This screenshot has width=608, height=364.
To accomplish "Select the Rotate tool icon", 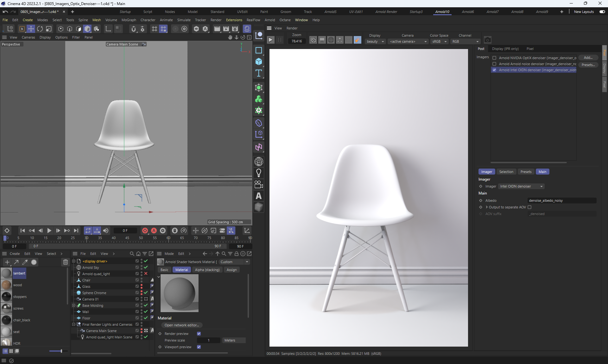I will 40,29.
